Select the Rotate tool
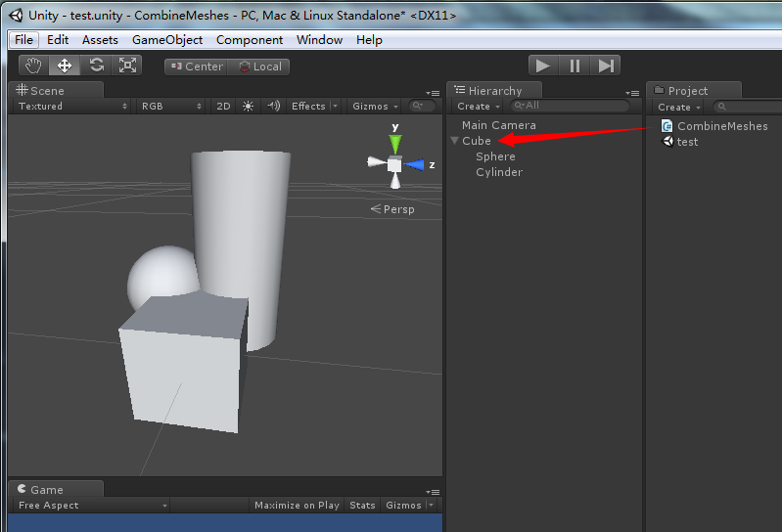The height and width of the screenshot is (532, 782). pyautogui.click(x=96, y=66)
